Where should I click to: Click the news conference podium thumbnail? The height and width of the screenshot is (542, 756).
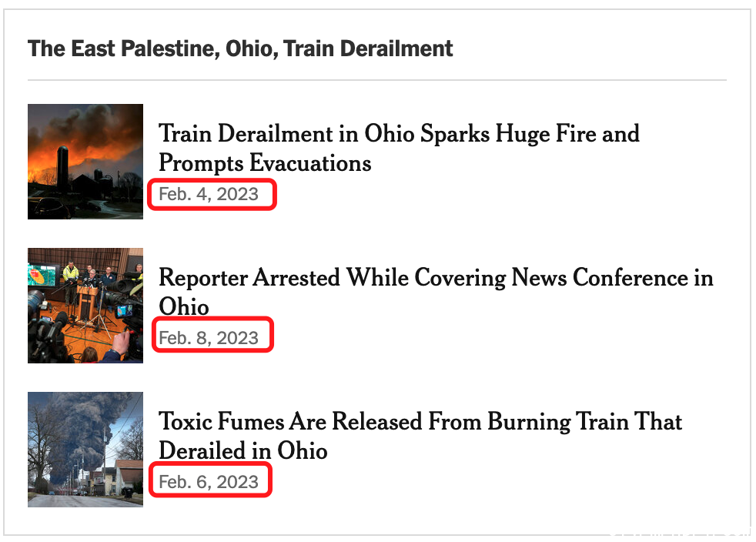(x=85, y=305)
